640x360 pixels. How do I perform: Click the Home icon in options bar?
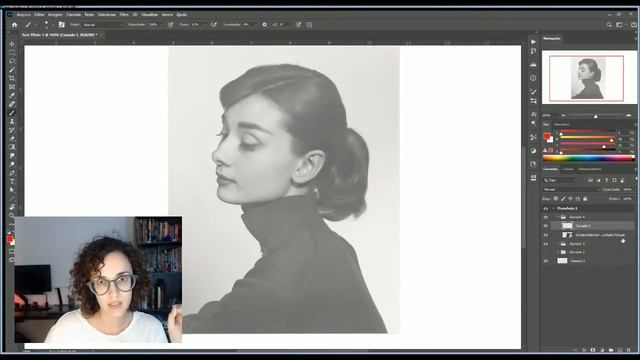click(14, 25)
